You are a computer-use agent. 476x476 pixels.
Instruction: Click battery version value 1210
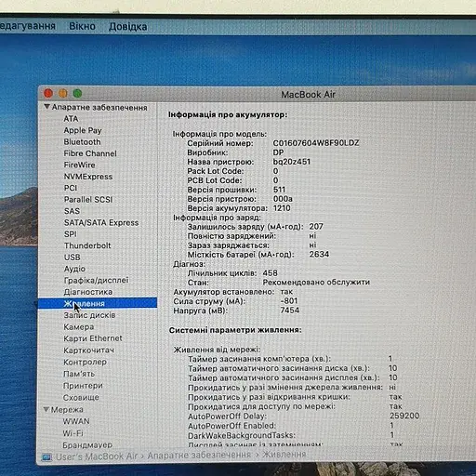pos(282,208)
